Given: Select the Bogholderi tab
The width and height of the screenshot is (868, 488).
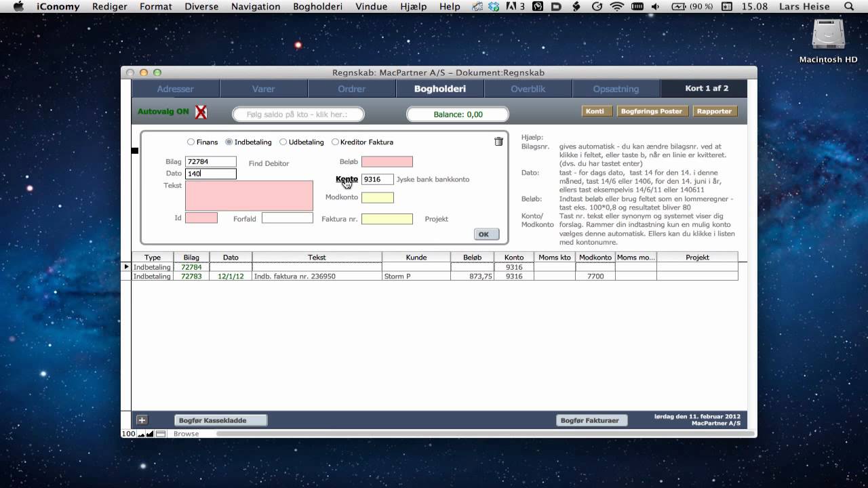Looking at the screenshot, I should (440, 89).
